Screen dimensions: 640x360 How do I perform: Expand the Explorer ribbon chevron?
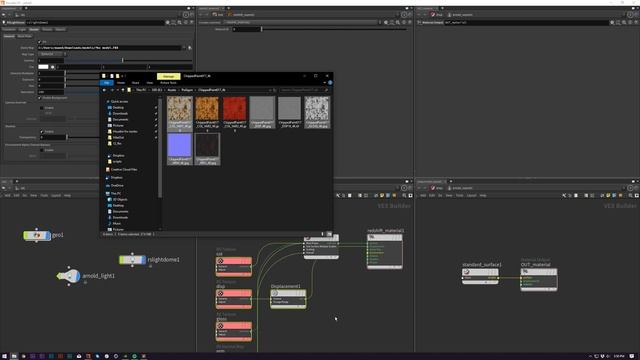[x=325, y=83]
